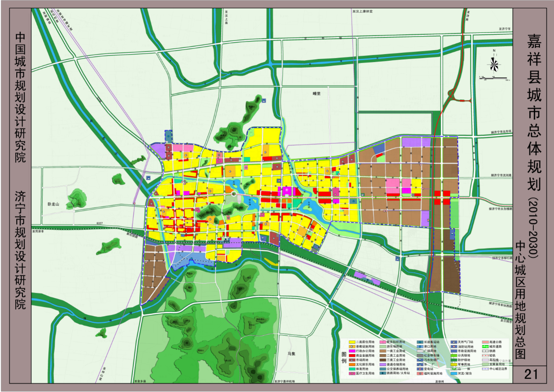Click the 济宁市规划设计研究院 text

pyautogui.click(x=20, y=250)
